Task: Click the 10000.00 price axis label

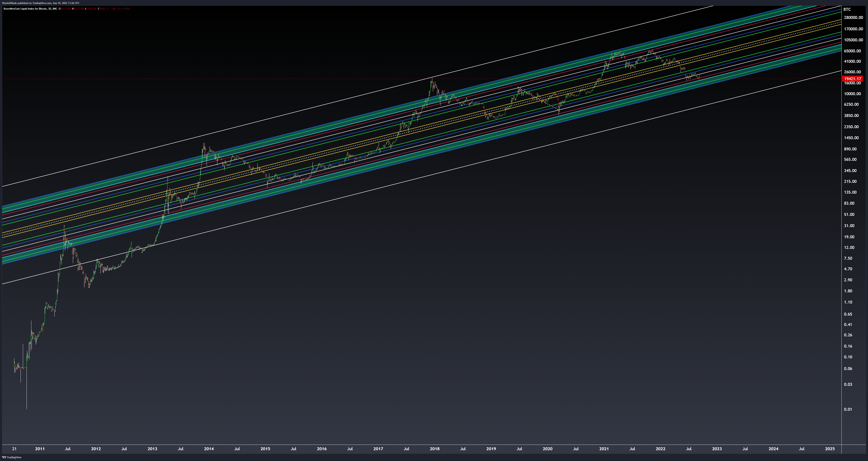Action: pyautogui.click(x=852, y=94)
